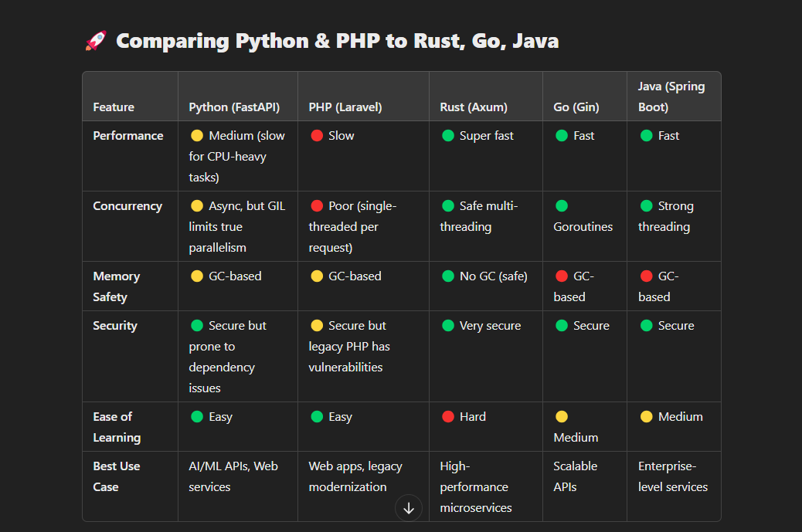Click the red dot in Java's Memory Safety cell
This screenshot has width=802, height=532.
click(x=647, y=276)
